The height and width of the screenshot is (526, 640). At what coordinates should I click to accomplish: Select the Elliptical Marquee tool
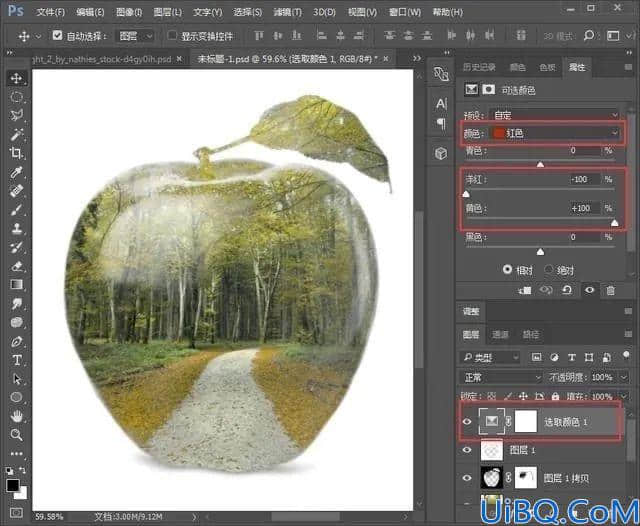(16, 97)
